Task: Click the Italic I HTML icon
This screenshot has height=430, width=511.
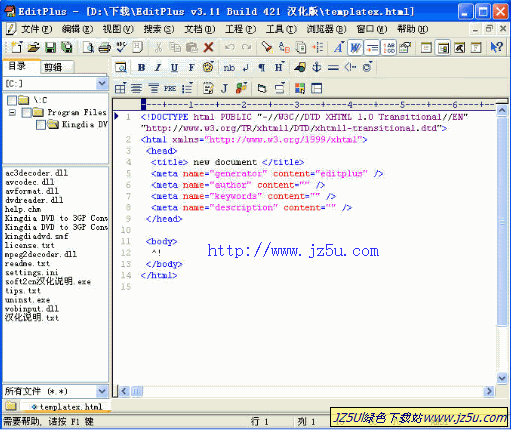Action: (158, 68)
